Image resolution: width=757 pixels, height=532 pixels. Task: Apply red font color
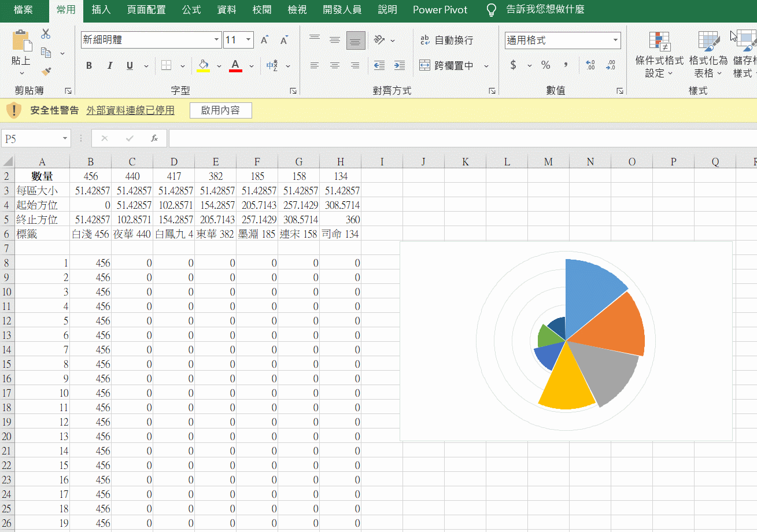click(235, 66)
